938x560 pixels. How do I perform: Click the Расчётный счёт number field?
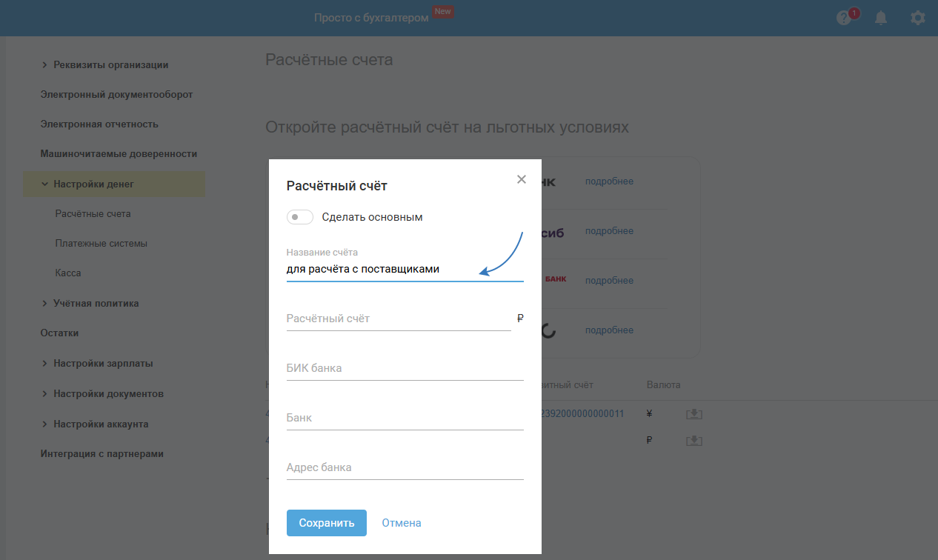pyautogui.click(x=398, y=319)
